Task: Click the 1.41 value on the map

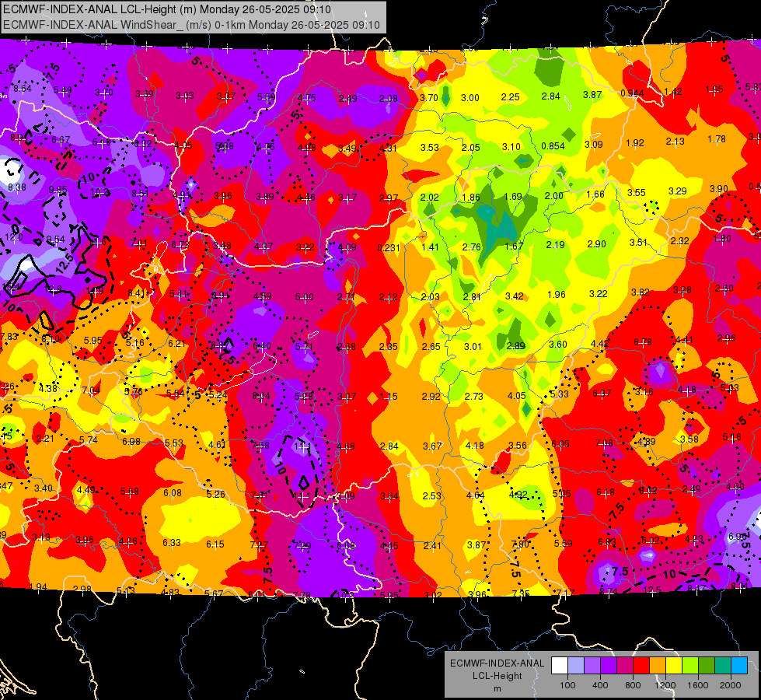Action: point(430,247)
